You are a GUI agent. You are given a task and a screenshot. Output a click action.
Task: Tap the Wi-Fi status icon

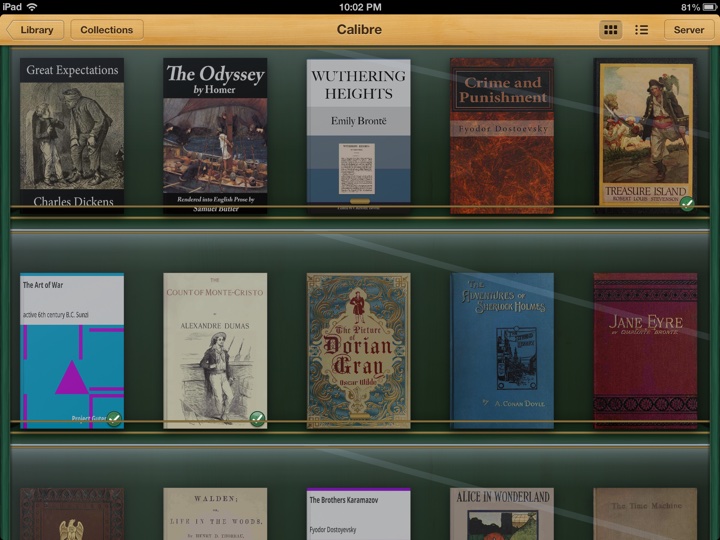point(32,7)
